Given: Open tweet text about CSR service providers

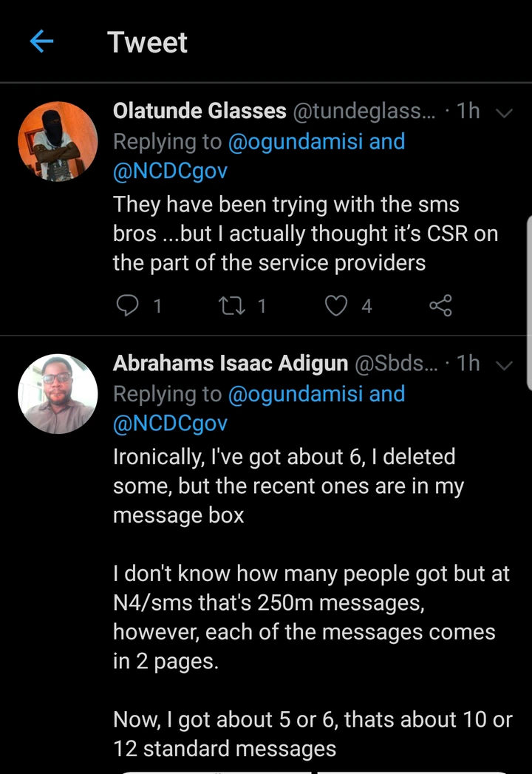Looking at the screenshot, I should (304, 233).
